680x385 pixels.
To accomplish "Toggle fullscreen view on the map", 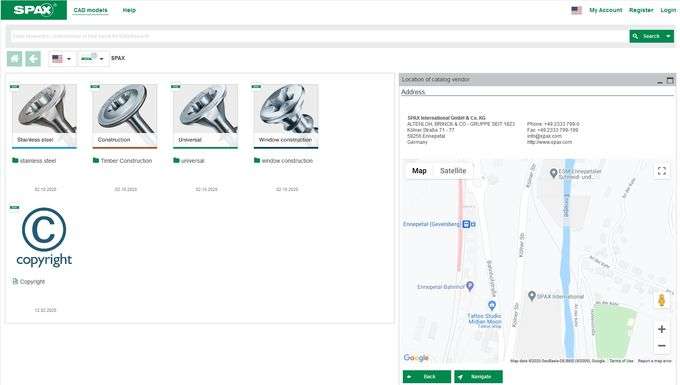I will pos(662,171).
